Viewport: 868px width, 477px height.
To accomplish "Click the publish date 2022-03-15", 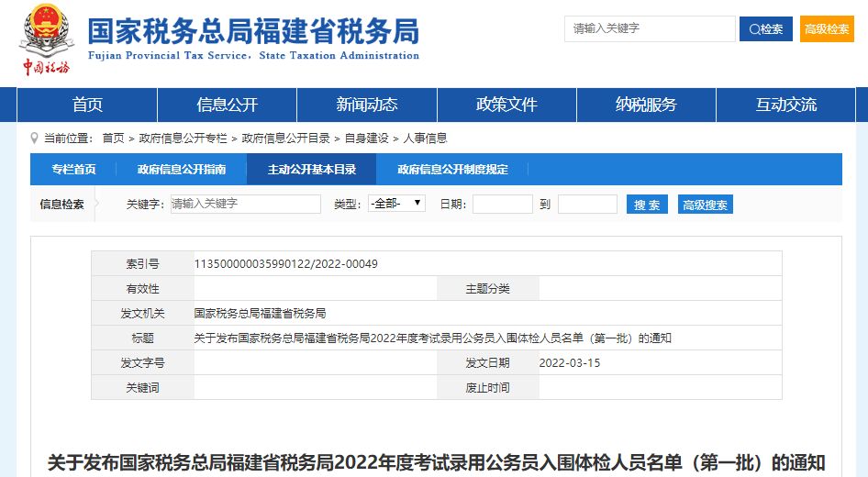I will 570,363.
